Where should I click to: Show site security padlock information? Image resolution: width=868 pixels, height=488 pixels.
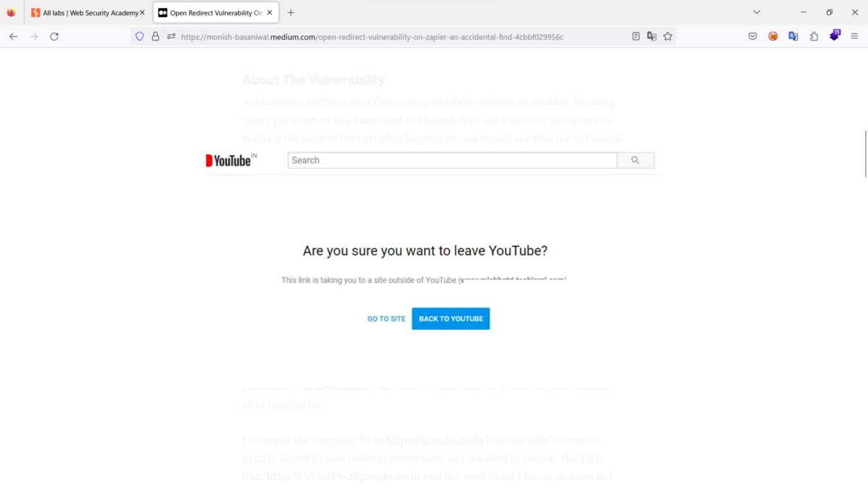(155, 36)
